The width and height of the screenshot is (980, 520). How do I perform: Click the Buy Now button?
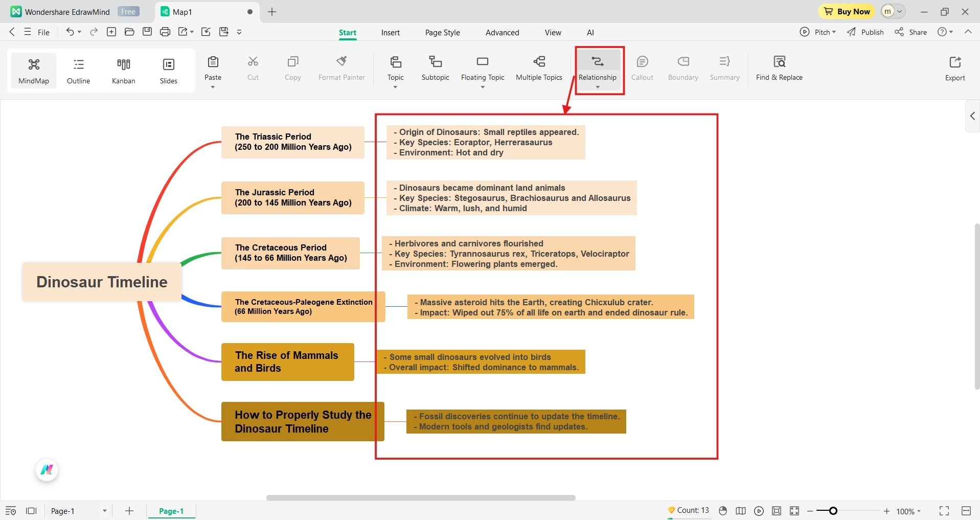[x=846, y=11]
